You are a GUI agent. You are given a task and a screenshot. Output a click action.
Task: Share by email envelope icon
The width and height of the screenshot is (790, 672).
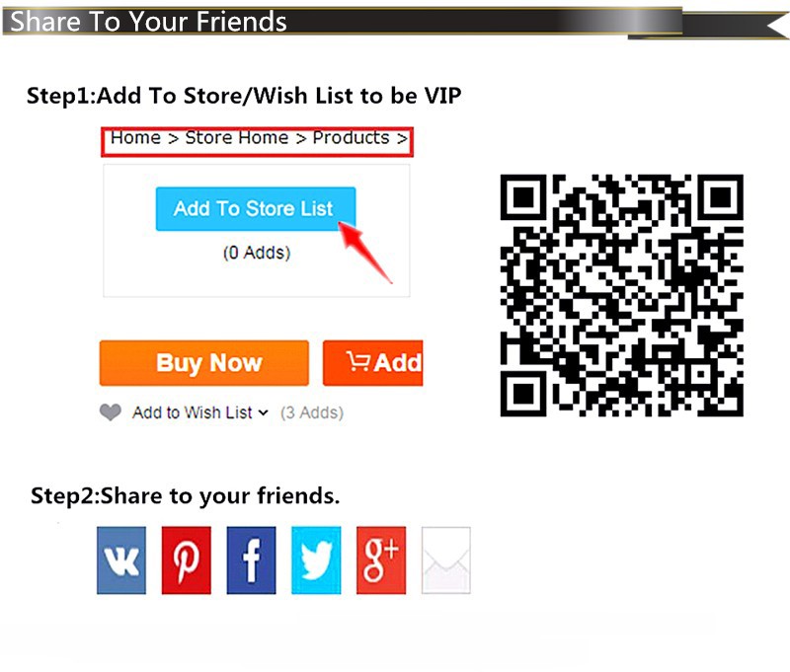(446, 560)
